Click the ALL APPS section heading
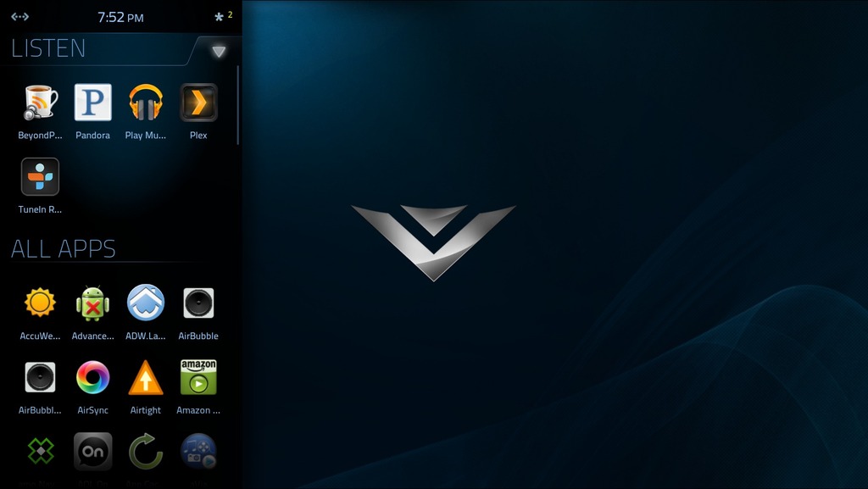The image size is (868, 489). click(x=63, y=249)
